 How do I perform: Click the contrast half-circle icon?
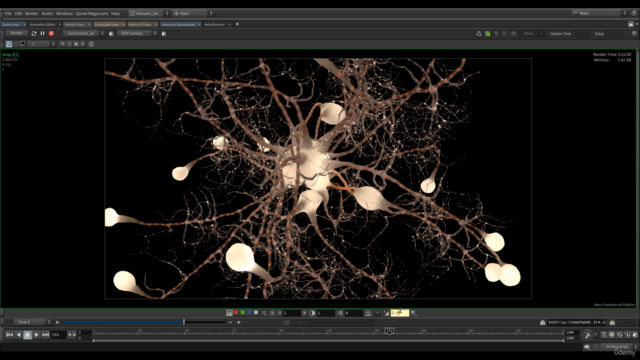(312, 313)
